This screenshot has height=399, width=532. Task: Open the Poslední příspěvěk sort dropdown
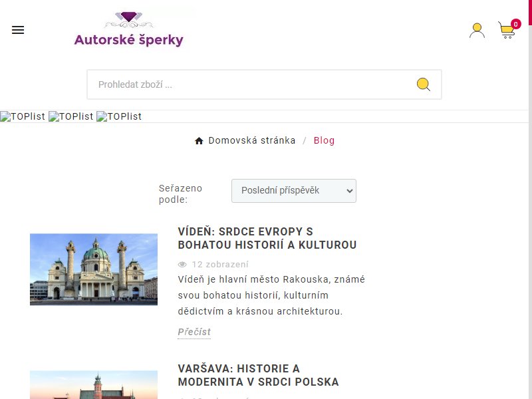pos(294,191)
